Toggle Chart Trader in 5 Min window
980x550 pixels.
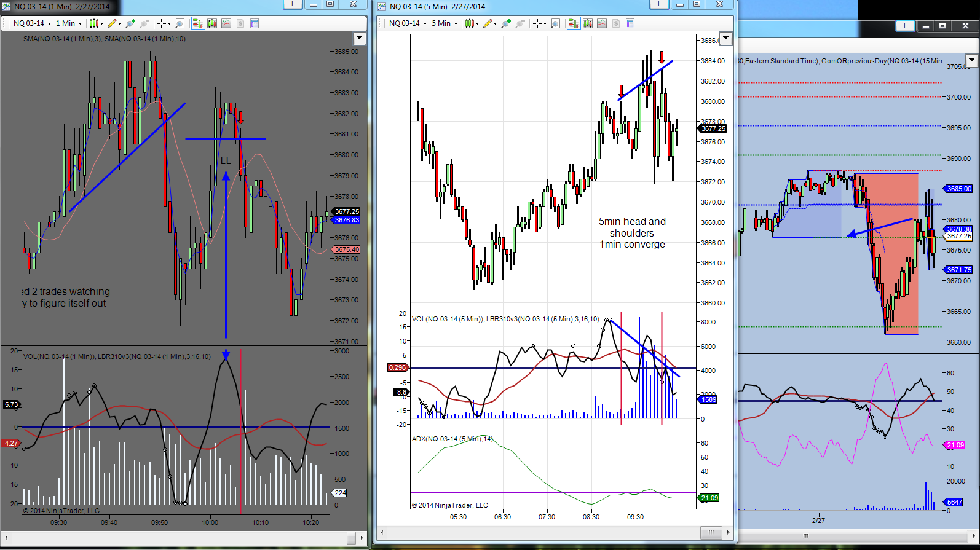click(x=574, y=23)
